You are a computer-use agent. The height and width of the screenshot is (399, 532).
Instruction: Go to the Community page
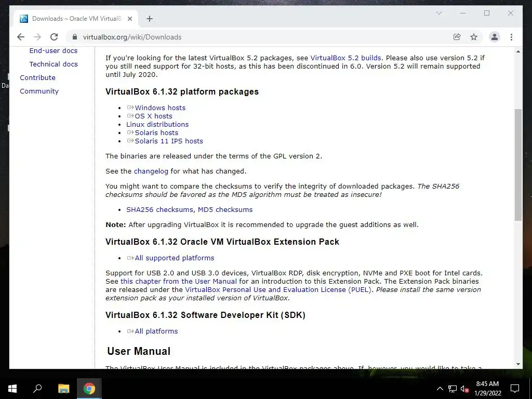39,91
